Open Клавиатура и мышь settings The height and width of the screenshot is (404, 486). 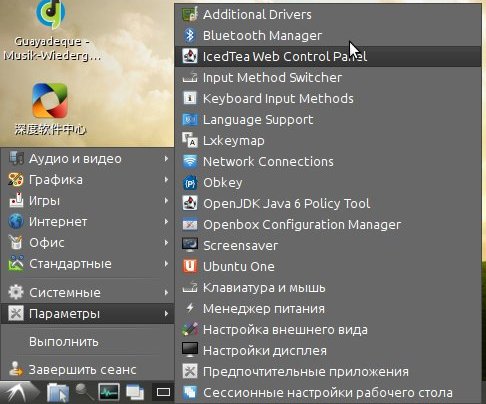click(x=328, y=287)
